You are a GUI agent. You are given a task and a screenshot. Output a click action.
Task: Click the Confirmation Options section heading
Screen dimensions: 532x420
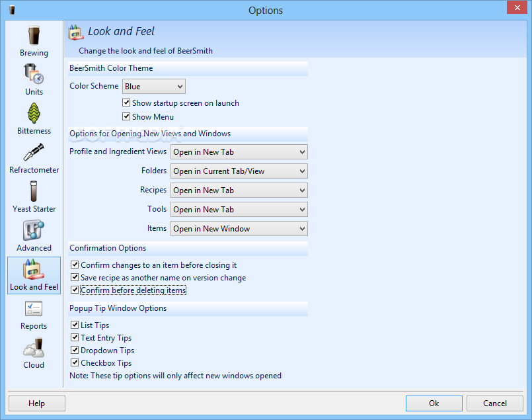pos(108,248)
